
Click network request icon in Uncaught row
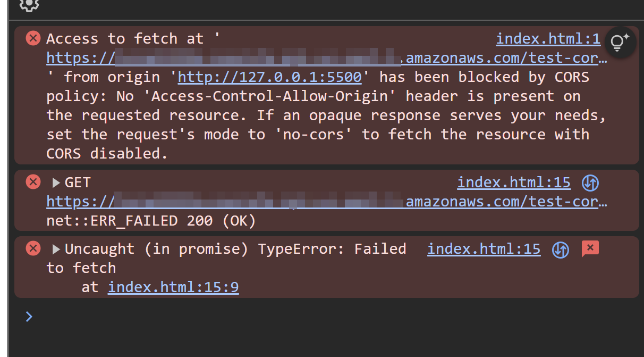pos(561,249)
